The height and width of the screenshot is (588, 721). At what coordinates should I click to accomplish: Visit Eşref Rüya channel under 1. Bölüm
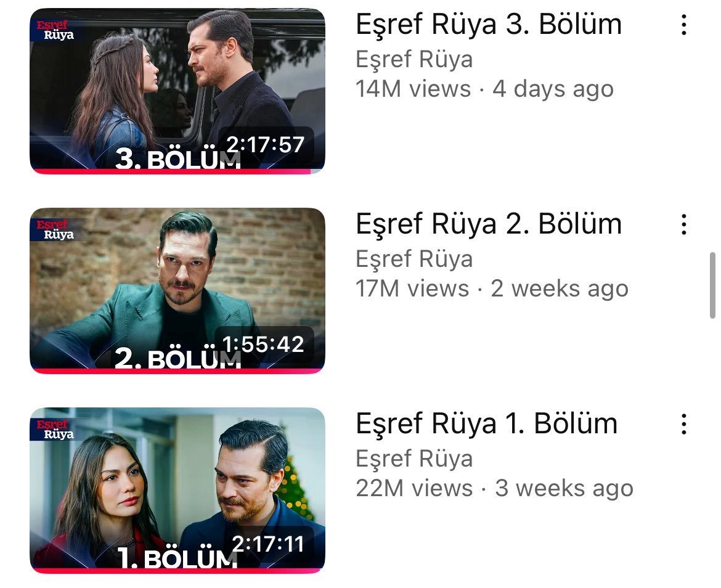pos(414,459)
